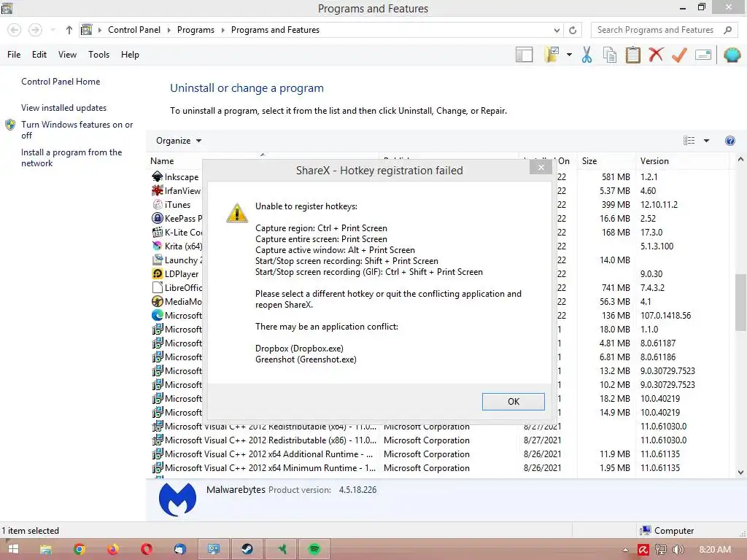Toggle the preview pane layout icon
The height and width of the screenshot is (560, 747).
(524, 55)
